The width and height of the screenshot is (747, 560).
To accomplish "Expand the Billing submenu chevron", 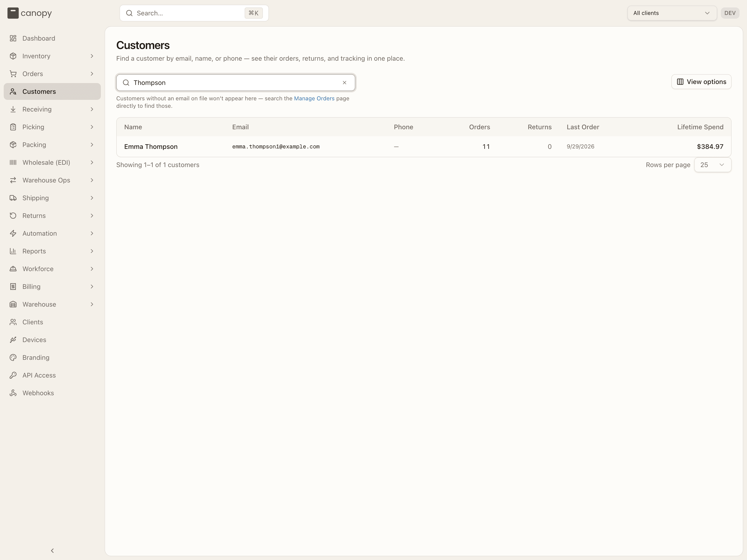I will (92, 286).
